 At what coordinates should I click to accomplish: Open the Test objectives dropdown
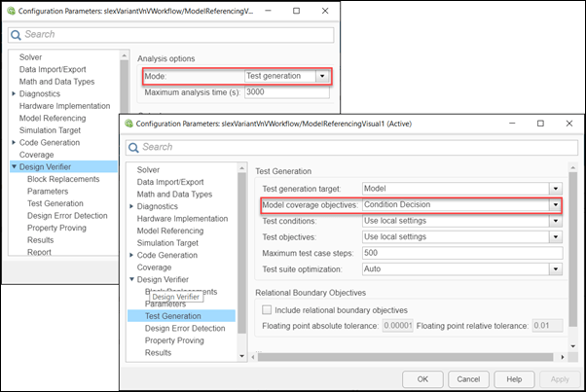(556, 237)
